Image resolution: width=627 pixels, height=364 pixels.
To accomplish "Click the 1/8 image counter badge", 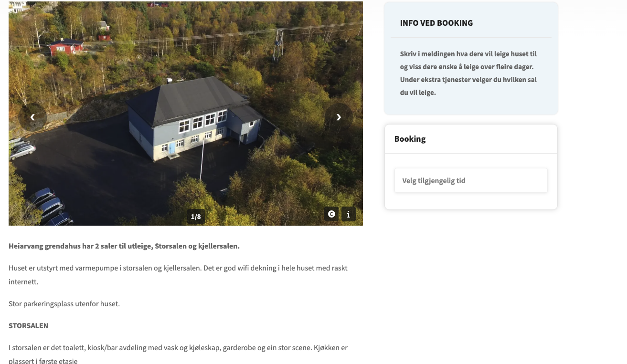I will pos(196,217).
